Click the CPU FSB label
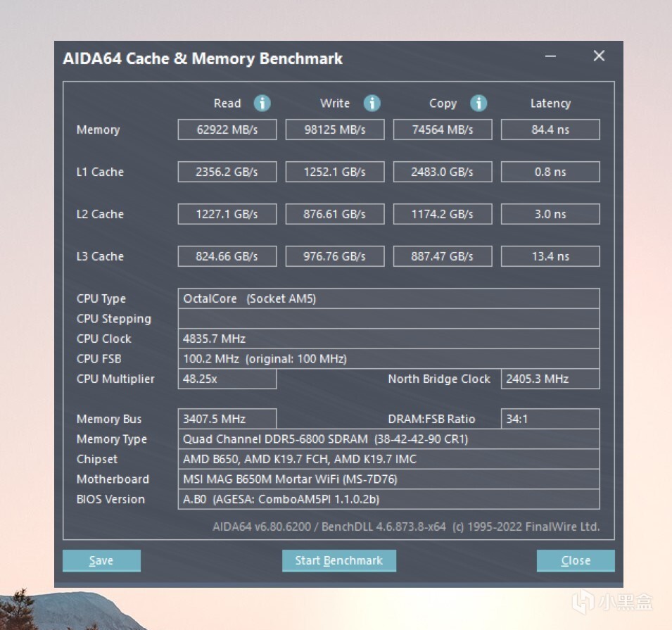Viewport: 672px width, 630px height. point(99,359)
